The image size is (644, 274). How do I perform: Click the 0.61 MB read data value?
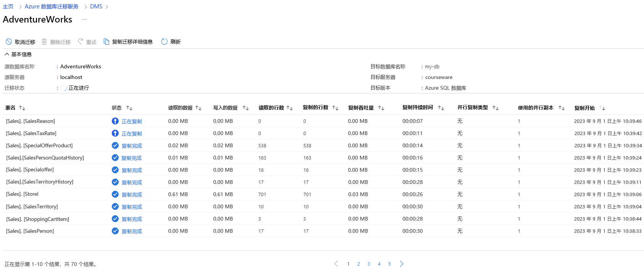(x=178, y=194)
